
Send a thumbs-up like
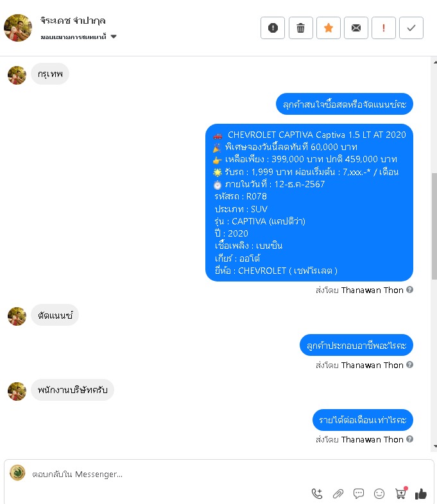420,493
